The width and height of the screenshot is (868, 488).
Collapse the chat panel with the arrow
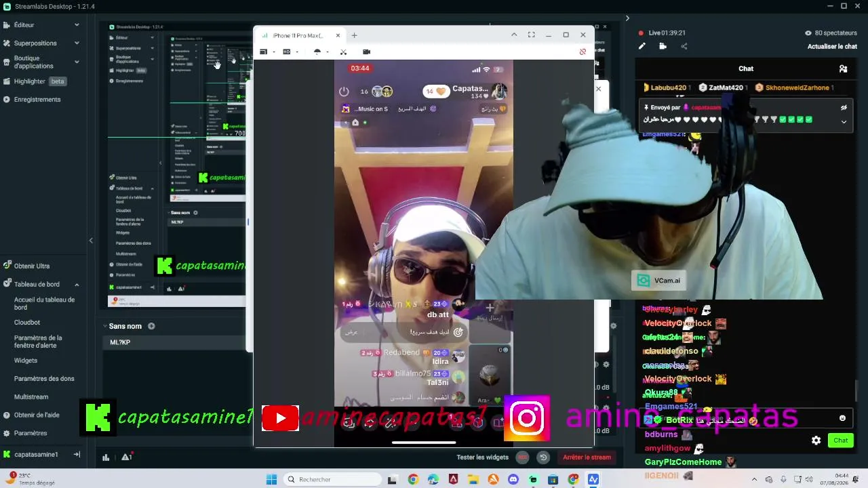pyautogui.click(x=627, y=18)
